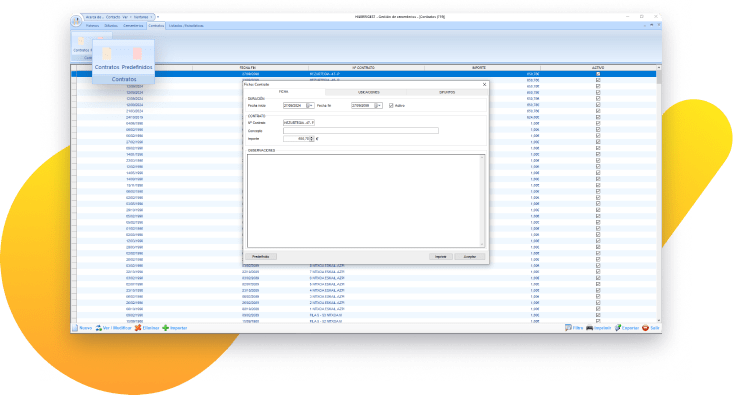The height and width of the screenshot is (395, 748).
Task: Open Ver / Modificar in bottom toolbar
Action: (113, 328)
